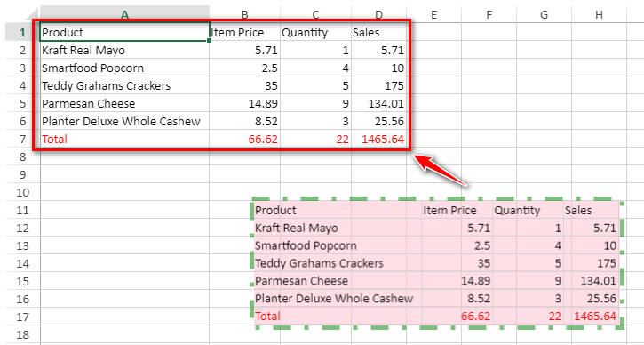Click Item Price cell in row 1
The width and height of the screenshot is (644, 345).
245,32
